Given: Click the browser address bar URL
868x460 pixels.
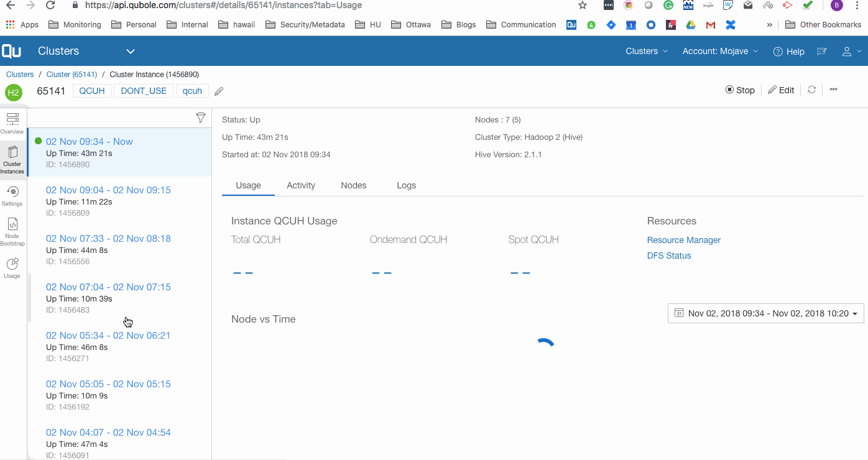Looking at the screenshot, I should (223, 5).
